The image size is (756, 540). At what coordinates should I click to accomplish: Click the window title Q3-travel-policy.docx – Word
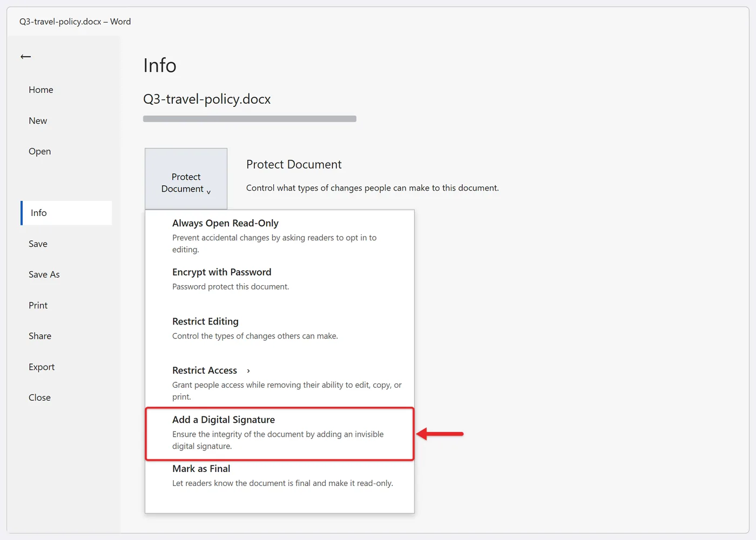(75, 22)
